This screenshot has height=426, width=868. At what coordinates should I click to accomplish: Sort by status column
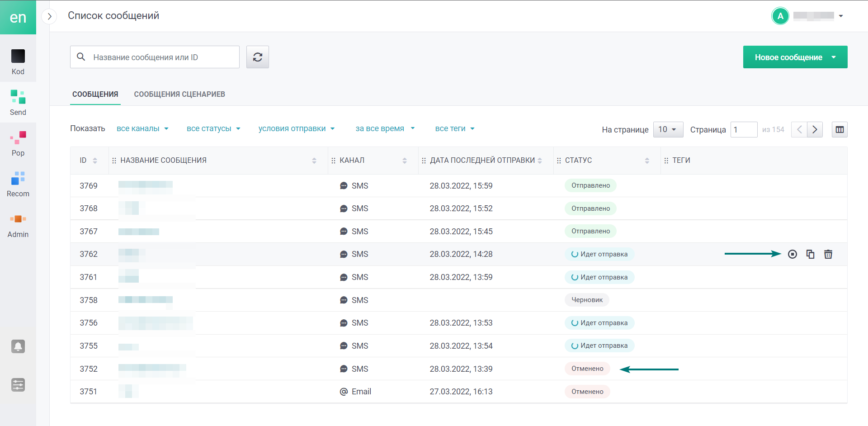(x=647, y=161)
